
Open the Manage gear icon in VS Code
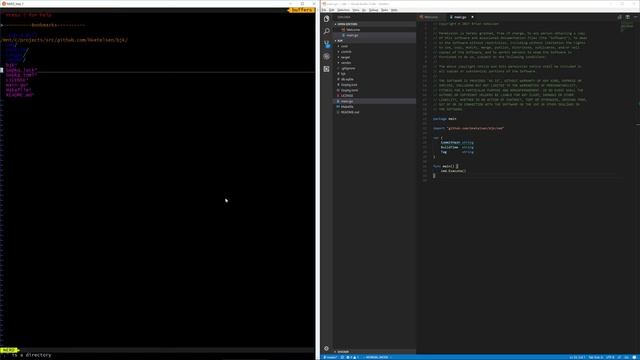pyautogui.click(x=327, y=348)
